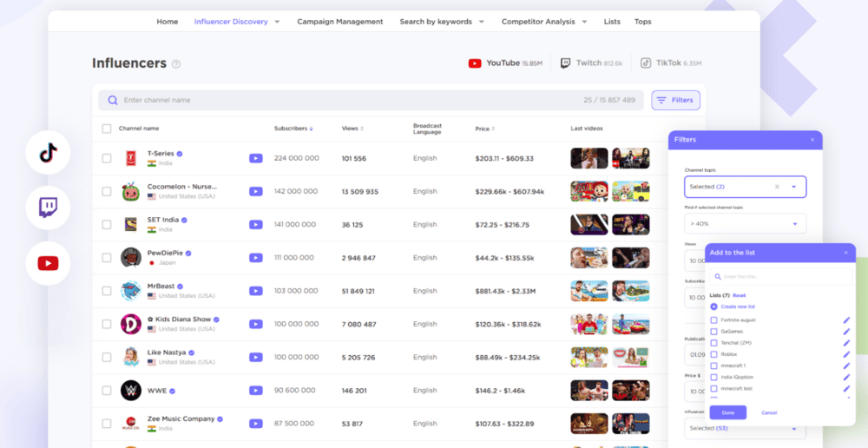
Task: Open the first T-Series last video thumbnail
Action: (x=589, y=158)
